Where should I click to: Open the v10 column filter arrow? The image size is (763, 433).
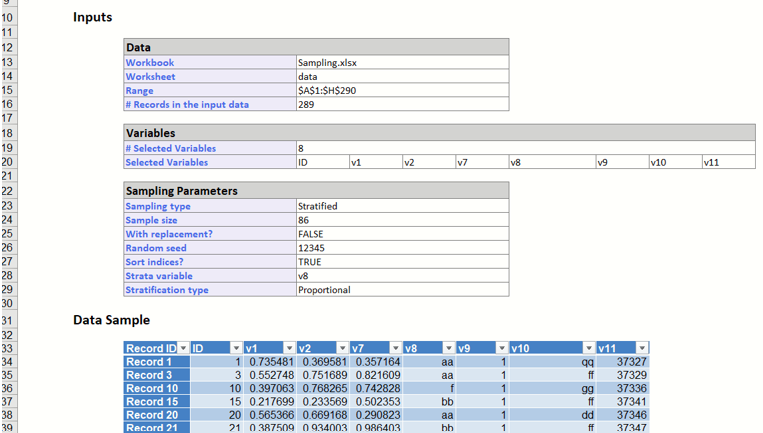point(588,348)
